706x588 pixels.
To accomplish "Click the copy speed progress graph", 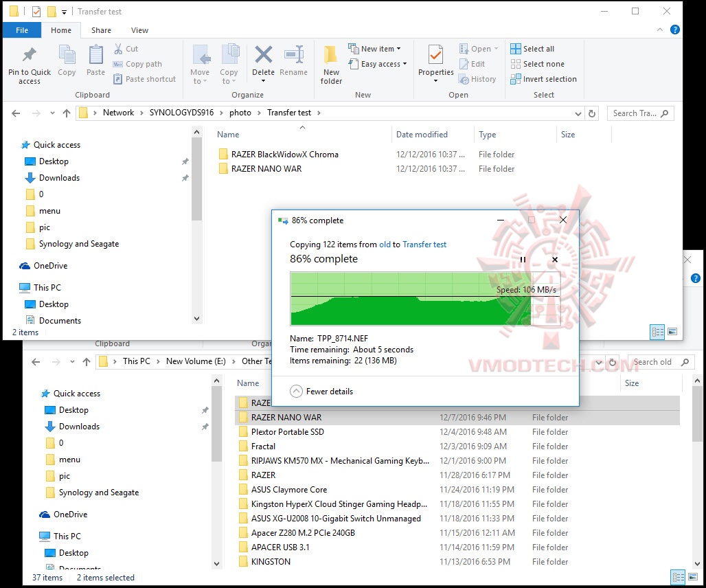I will [425, 299].
